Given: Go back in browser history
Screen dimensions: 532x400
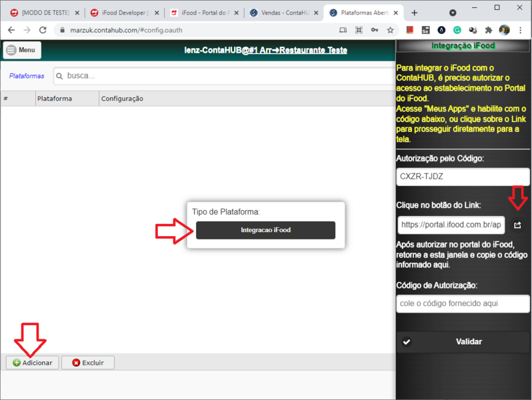Looking at the screenshot, I should pyautogui.click(x=11, y=30).
